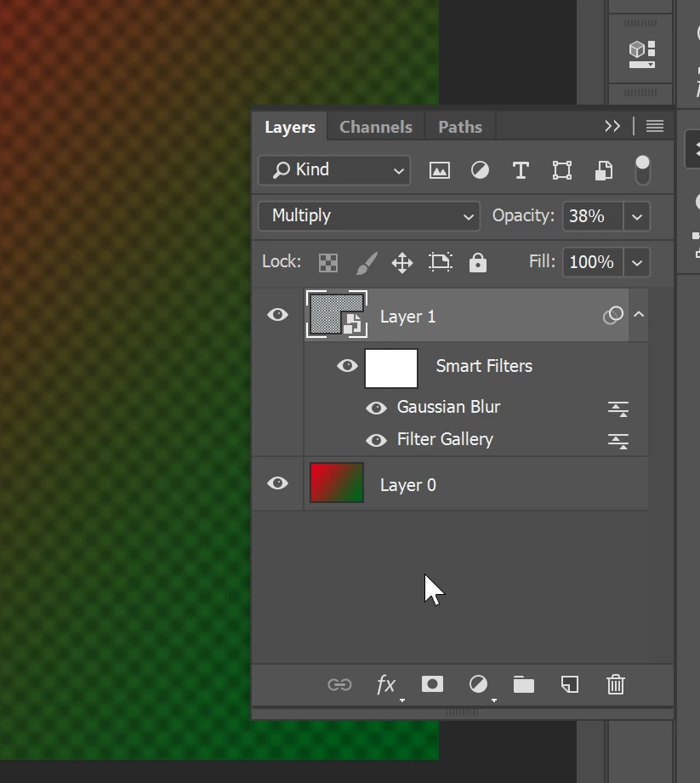Open the 3D panel dock icon
The width and height of the screenshot is (700, 783).
641,54
